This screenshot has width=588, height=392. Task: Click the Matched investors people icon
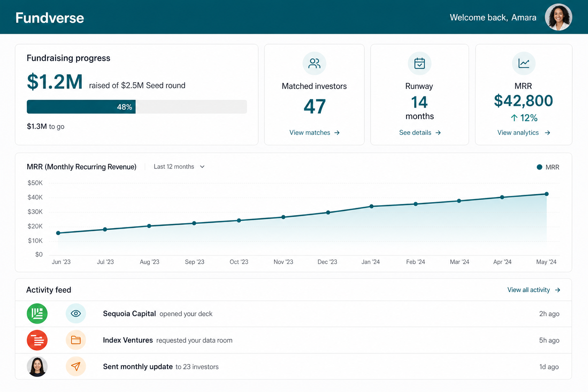click(314, 63)
